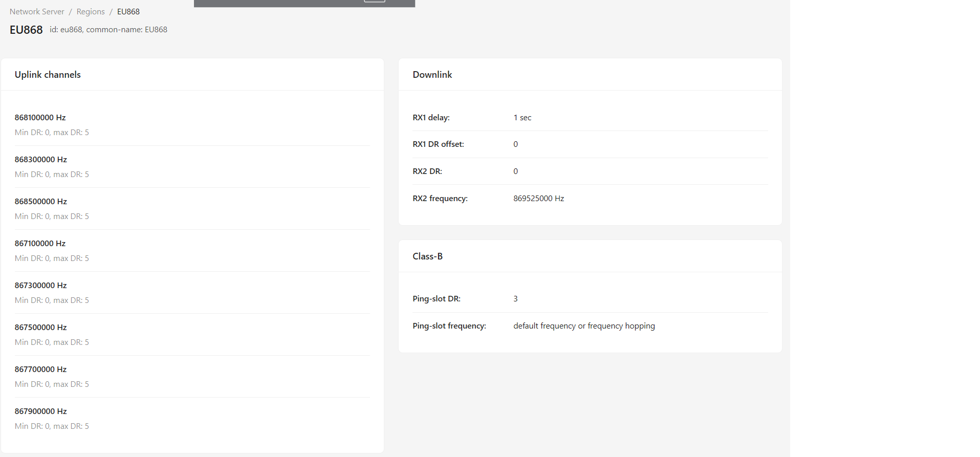980x457 pixels.
Task: Select the Ping-slot DR value 3
Action: click(516, 298)
